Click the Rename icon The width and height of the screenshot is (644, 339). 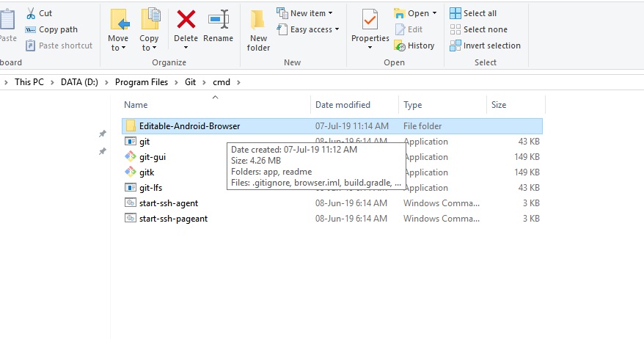[218, 19]
